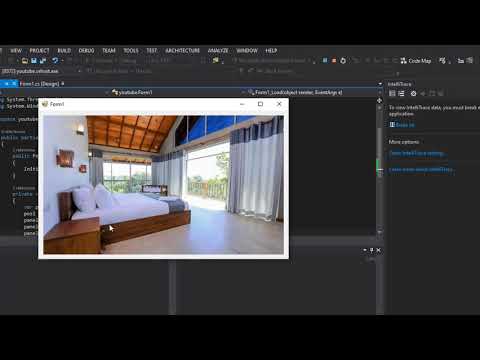Click the IntelliTrace events view icon
The width and height of the screenshot is (480, 360).
392,94
